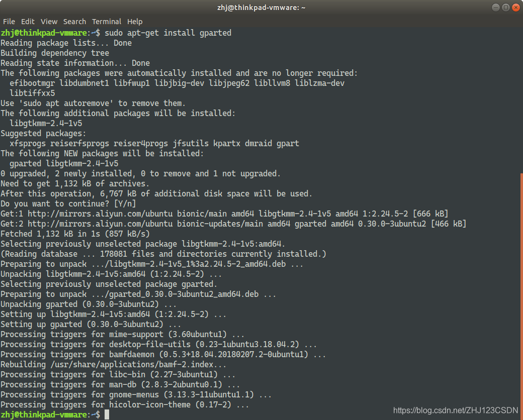Click the line 'Building dependency tree'
The width and height of the screenshot is (523, 420).
pyautogui.click(x=55, y=53)
